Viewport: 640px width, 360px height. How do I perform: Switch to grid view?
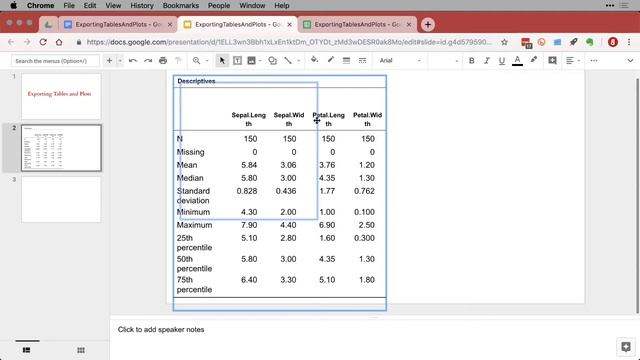(x=81, y=350)
